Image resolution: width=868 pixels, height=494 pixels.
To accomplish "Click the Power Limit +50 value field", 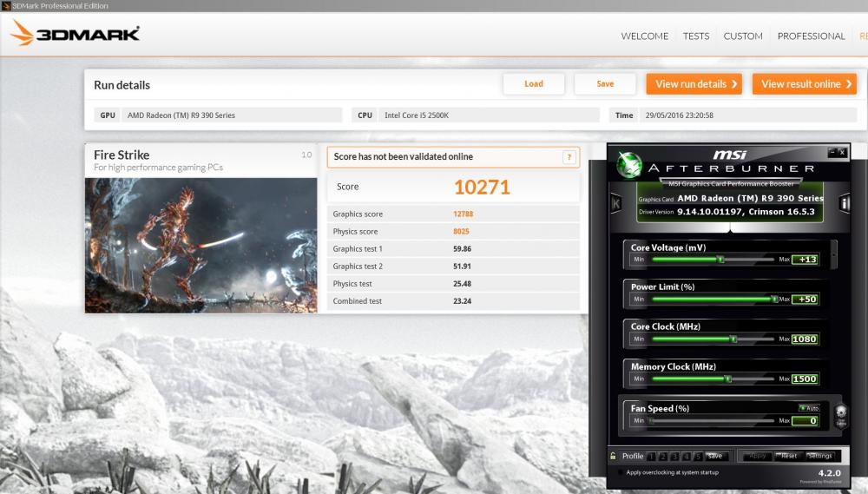I will pos(805,299).
